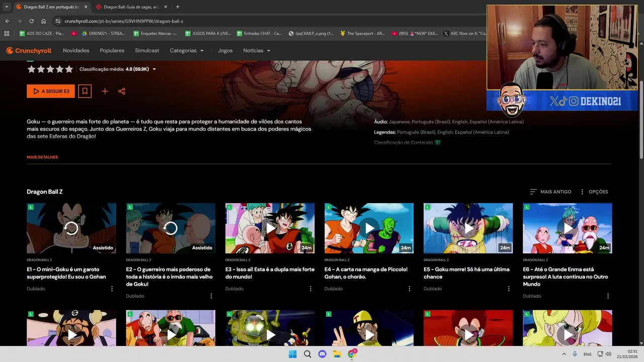Replay episode E2 thumbnail icon

pyautogui.click(x=170, y=228)
